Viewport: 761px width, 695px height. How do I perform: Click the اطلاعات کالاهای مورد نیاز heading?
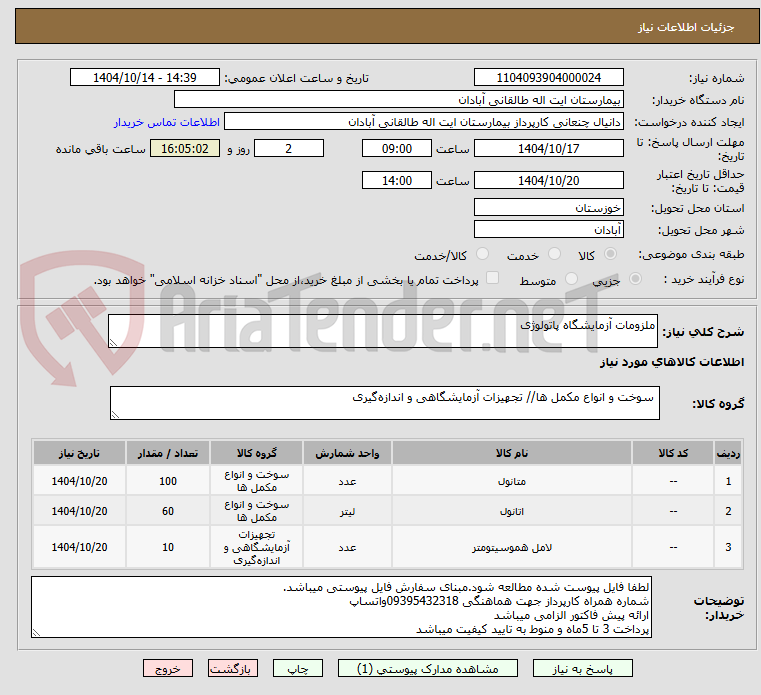[672, 362]
